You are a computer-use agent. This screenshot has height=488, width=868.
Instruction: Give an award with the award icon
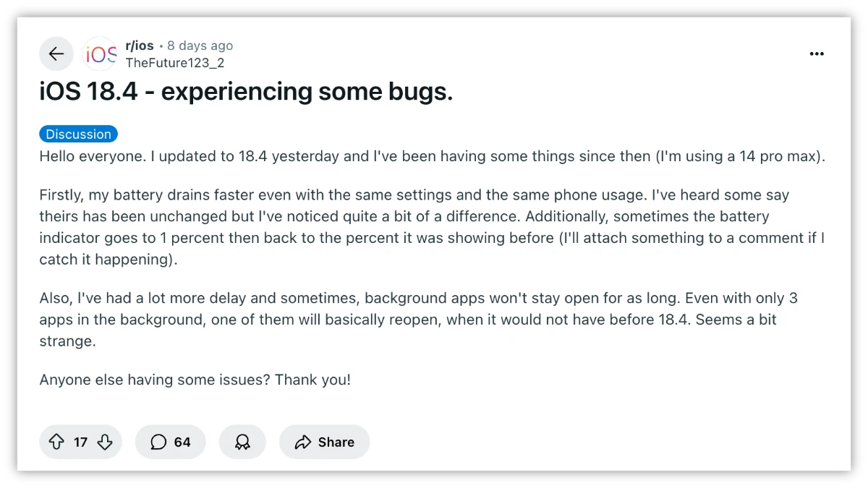pyautogui.click(x=242, y=442)
